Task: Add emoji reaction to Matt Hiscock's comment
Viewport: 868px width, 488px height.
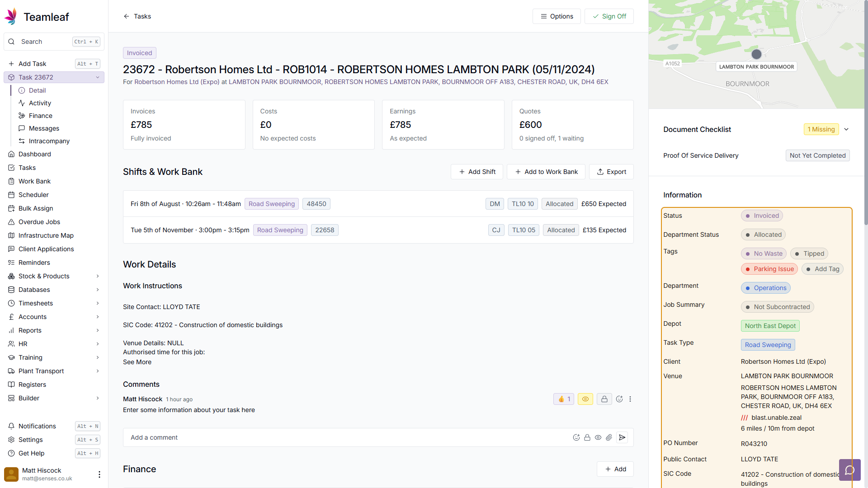Action: 619,399
